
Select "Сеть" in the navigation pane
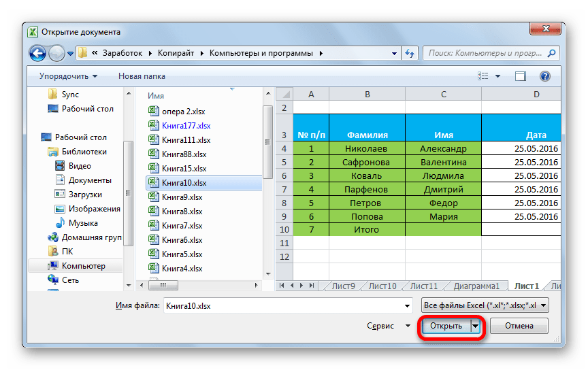(63, 280)
